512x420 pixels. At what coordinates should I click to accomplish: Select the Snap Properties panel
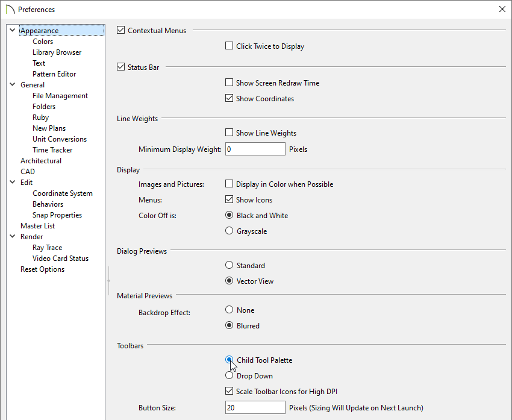[57, 215]
